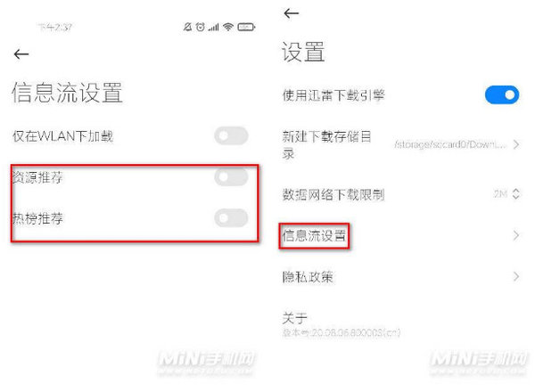The image size is (535, 392).
Task: Tap the /storage/sdcard0/Down... path
Action: (x=449, y=144)
